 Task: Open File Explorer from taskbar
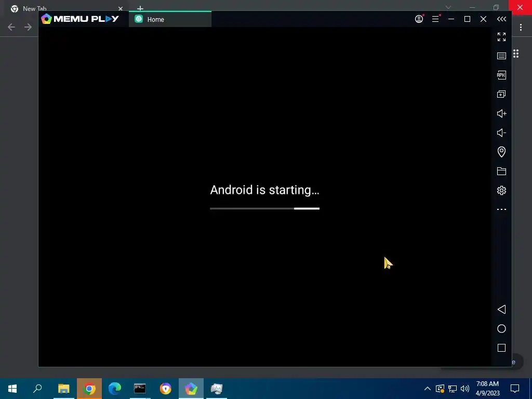point(64,389)
